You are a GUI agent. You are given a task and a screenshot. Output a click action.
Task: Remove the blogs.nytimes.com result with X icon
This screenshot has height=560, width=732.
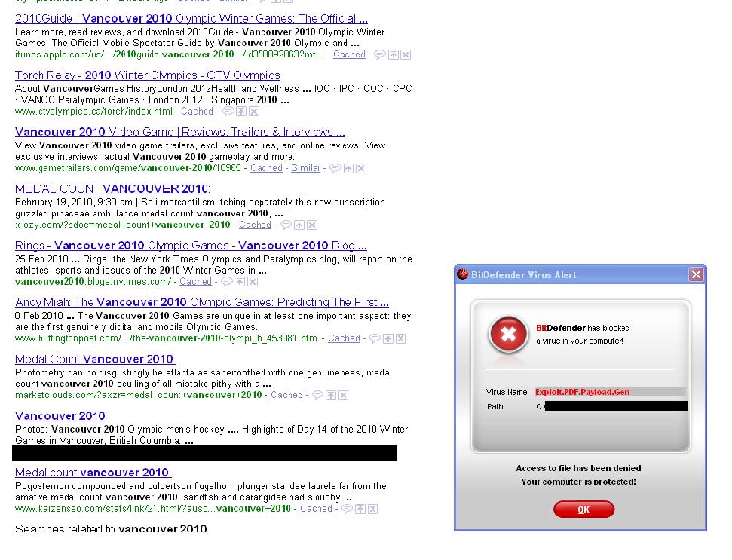click(x=253, y=281)
